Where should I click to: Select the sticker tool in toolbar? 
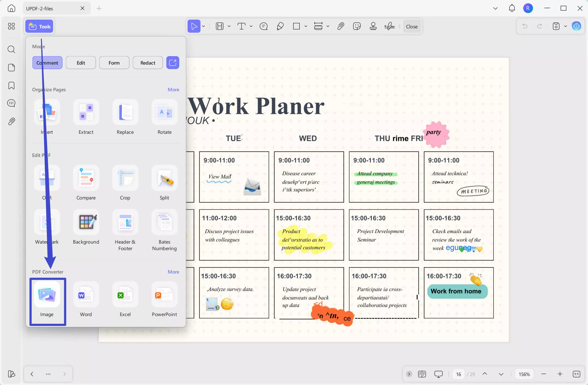tap(357, 26)
